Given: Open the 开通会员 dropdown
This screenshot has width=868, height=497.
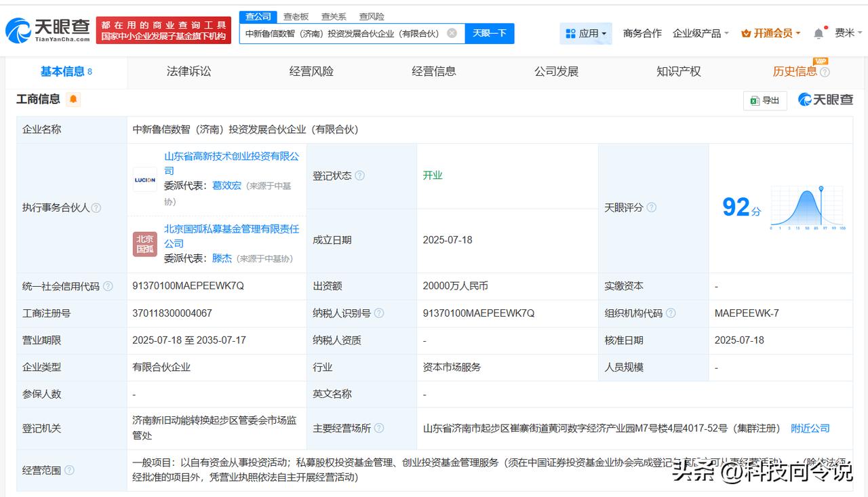Looking at the screenshot, I should (x=771, y=33).
